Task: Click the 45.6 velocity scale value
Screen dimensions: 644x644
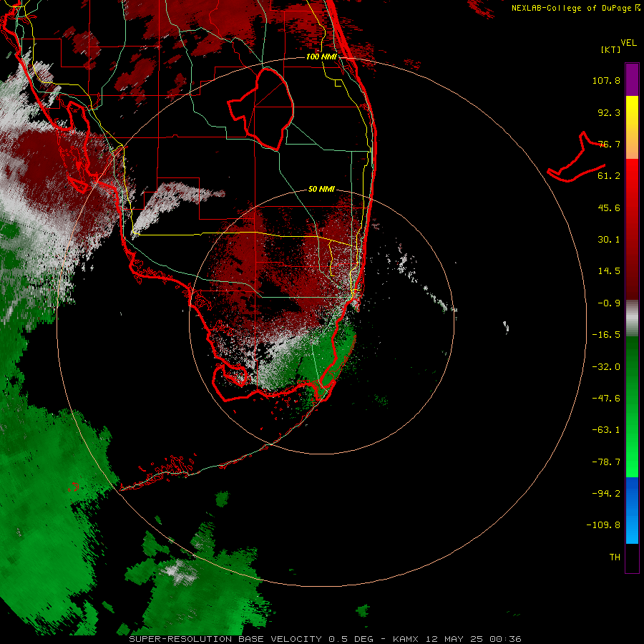Action: pos(609,208)
